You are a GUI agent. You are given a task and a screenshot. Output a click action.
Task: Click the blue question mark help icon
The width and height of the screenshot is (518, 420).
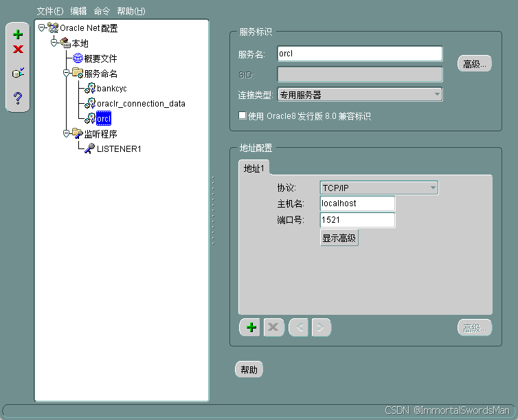18,98
